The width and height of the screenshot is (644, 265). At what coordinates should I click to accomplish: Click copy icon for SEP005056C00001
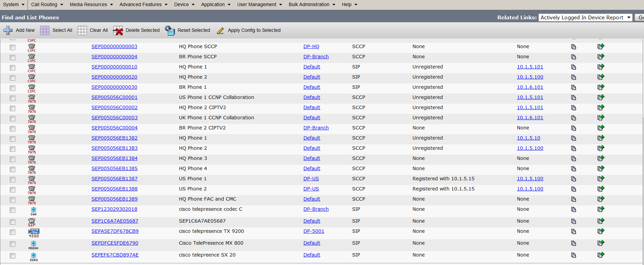573,98
